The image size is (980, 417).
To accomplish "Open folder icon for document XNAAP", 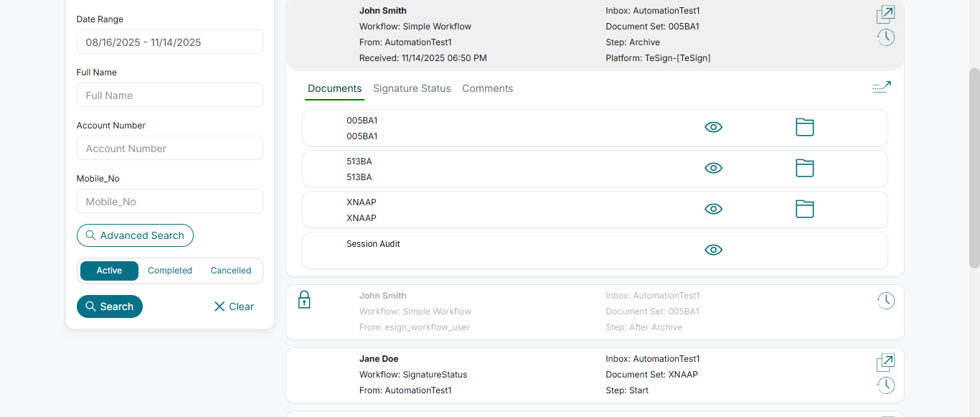I will (x=804, y=209).
